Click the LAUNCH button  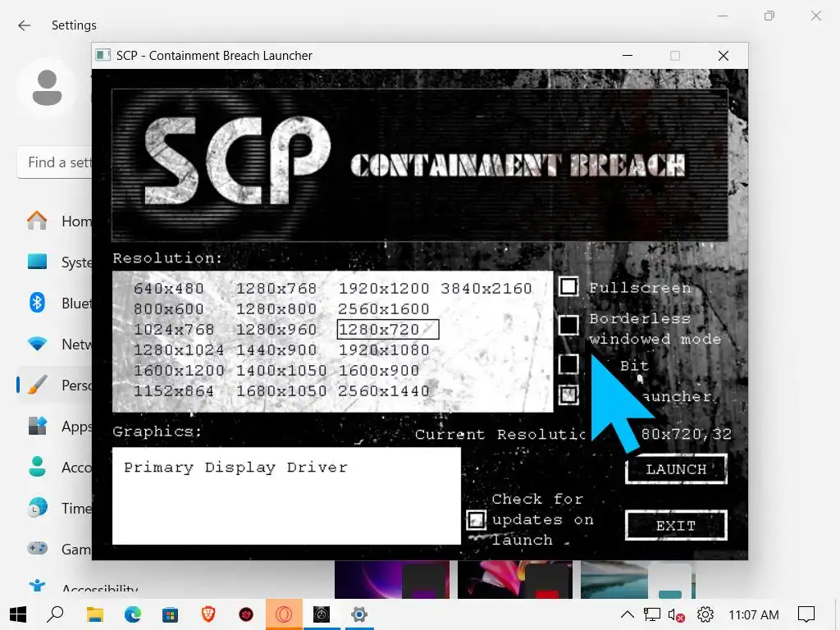pos(676,469)
